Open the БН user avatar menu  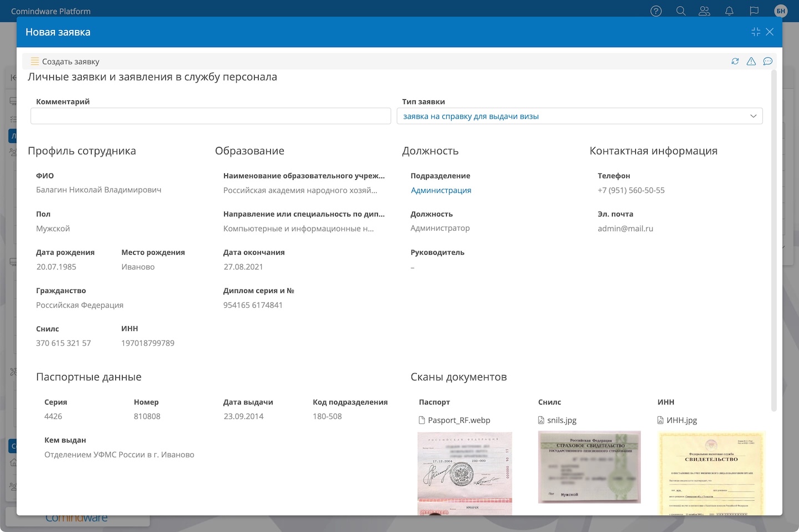click(781, 11)
